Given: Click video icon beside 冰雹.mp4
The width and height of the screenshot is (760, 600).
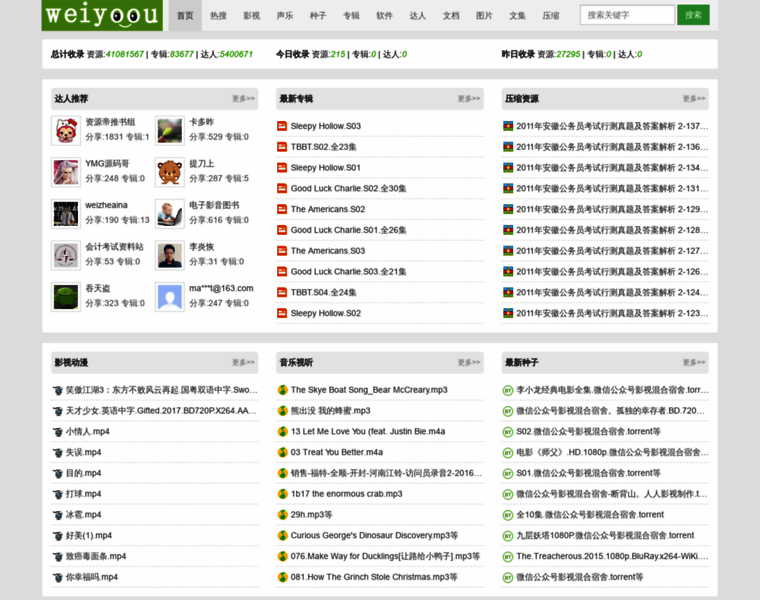Looking at the screenshot, I should (x=58, y=515).
